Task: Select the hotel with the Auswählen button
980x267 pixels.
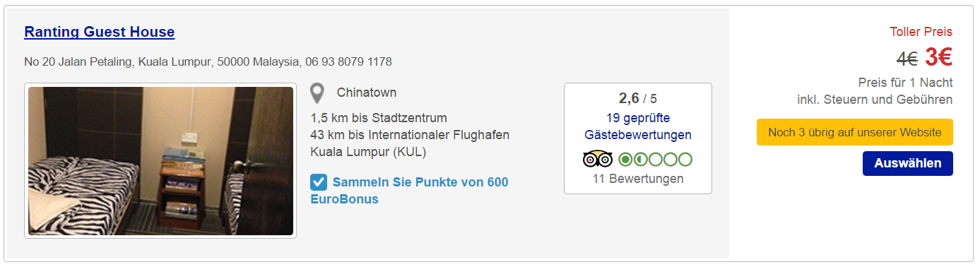Action: [907, 163]
